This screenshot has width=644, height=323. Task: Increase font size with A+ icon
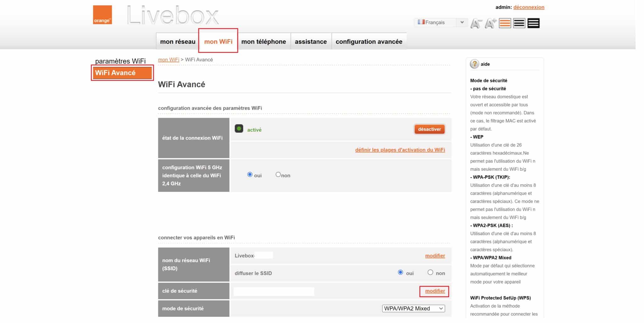[x=491, y=23]
